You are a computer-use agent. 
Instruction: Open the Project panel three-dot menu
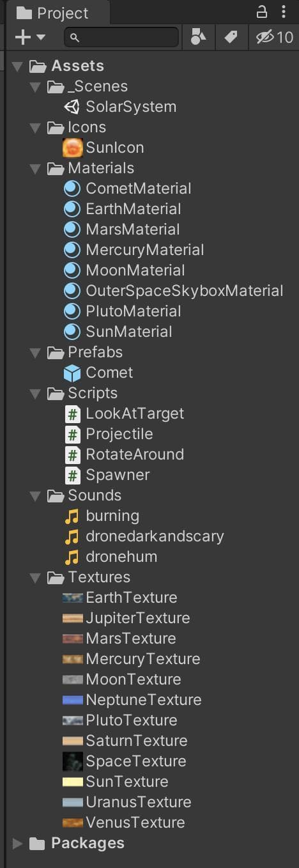tap(284, 12)
